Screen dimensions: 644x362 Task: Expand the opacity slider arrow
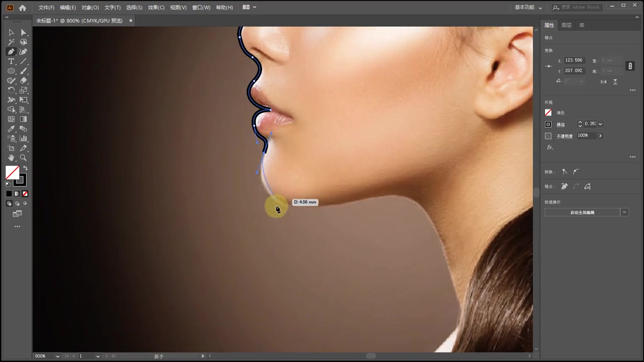(x=600, y=136)
